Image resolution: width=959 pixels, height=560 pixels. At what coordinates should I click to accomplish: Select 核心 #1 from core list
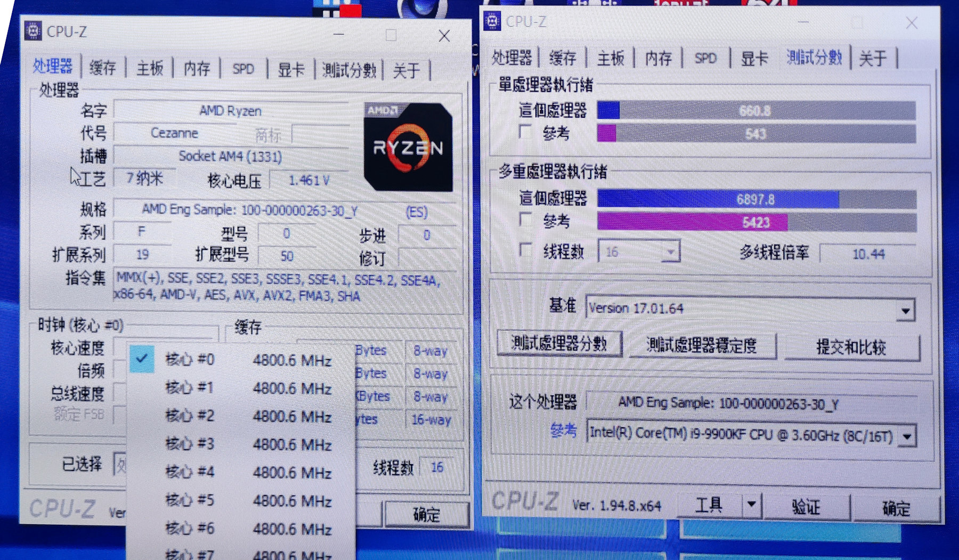(241, 388)
